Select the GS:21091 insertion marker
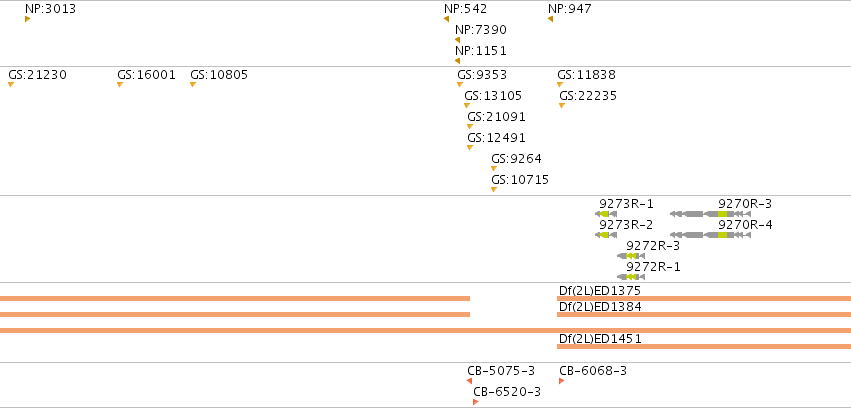 (x=470, y=126)
